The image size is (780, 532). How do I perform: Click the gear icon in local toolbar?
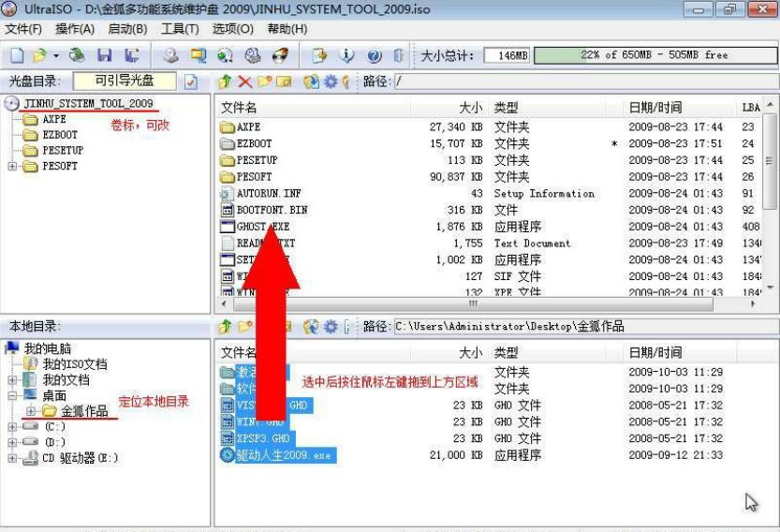(x=331, y=327)
